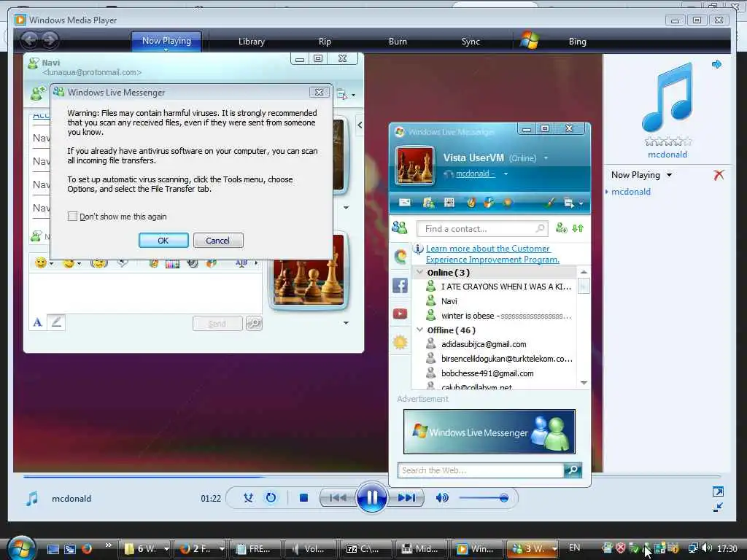Switch Media Player to full screen view
This screenshot has width=747, height=560.
718,491
